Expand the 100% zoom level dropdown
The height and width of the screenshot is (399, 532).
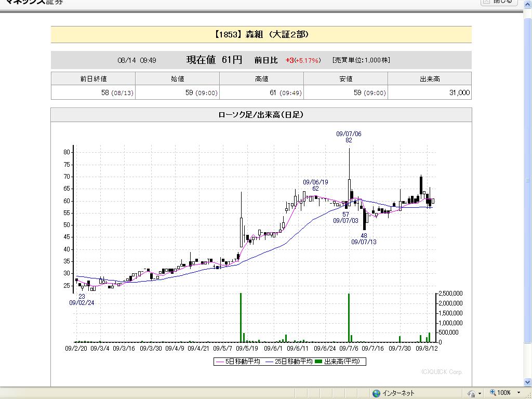[518, 393]
